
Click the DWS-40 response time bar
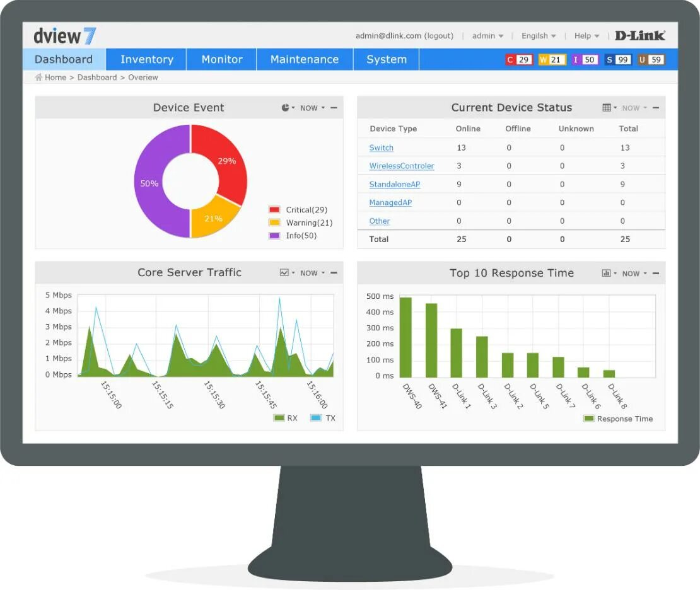click(405, 337)
